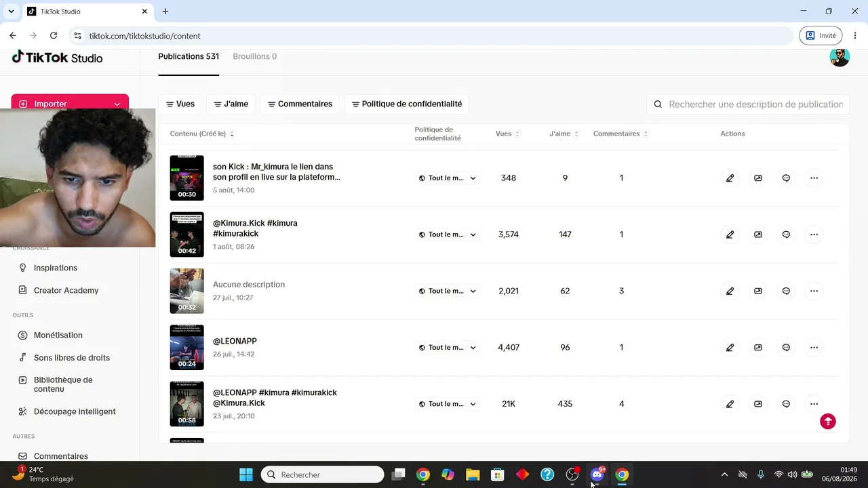868x488 pixels.
Task: View analytics for the 'Aucune description' post
Action: tap(758, 291)
